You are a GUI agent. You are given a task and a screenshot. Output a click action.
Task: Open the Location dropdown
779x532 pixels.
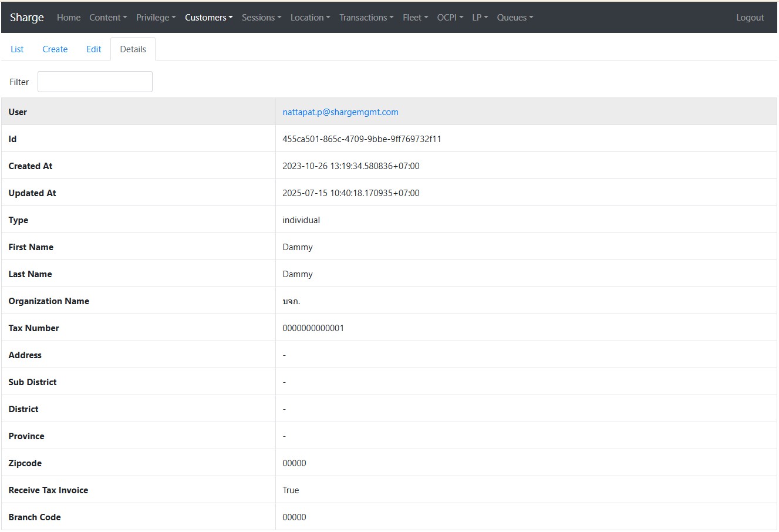click(x=310, y=18)
